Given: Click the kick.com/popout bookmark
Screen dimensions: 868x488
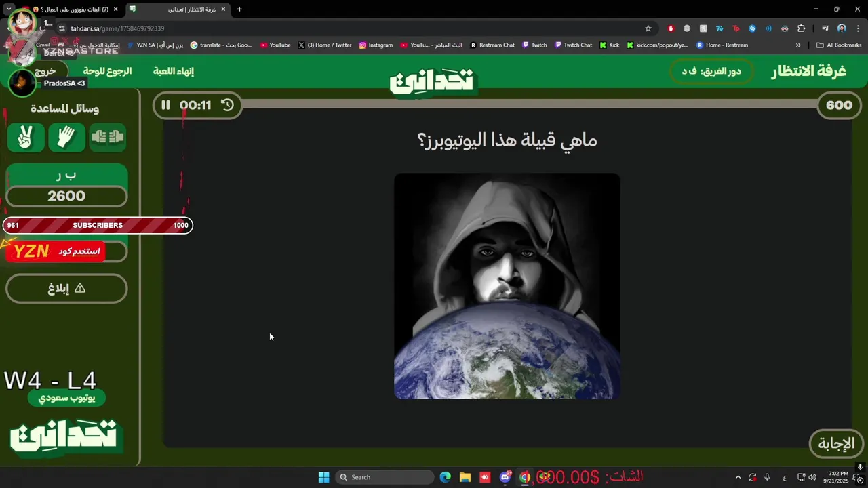Looking at the screenshot, I should pos(658,45).
